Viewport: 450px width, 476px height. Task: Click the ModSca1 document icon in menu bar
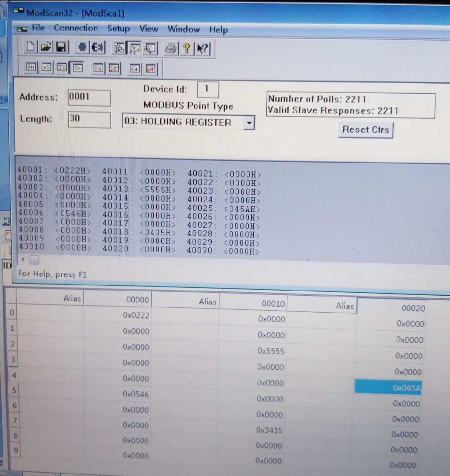22,29
